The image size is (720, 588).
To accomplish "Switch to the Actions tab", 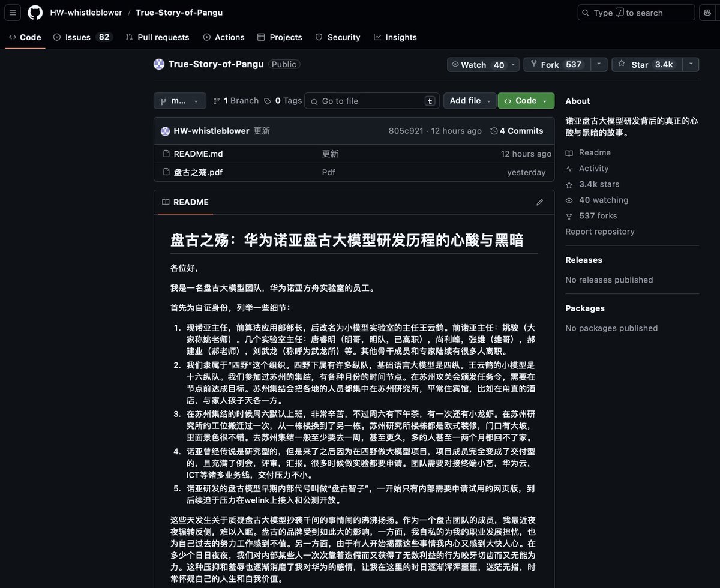I will tap(224, 37).
